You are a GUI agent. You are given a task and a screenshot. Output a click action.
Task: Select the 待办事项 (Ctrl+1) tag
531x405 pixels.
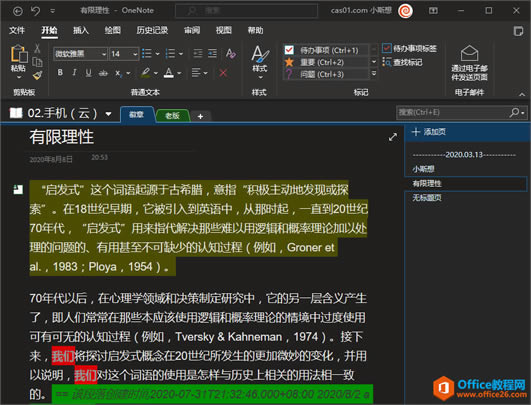click(x=326, y=50)
